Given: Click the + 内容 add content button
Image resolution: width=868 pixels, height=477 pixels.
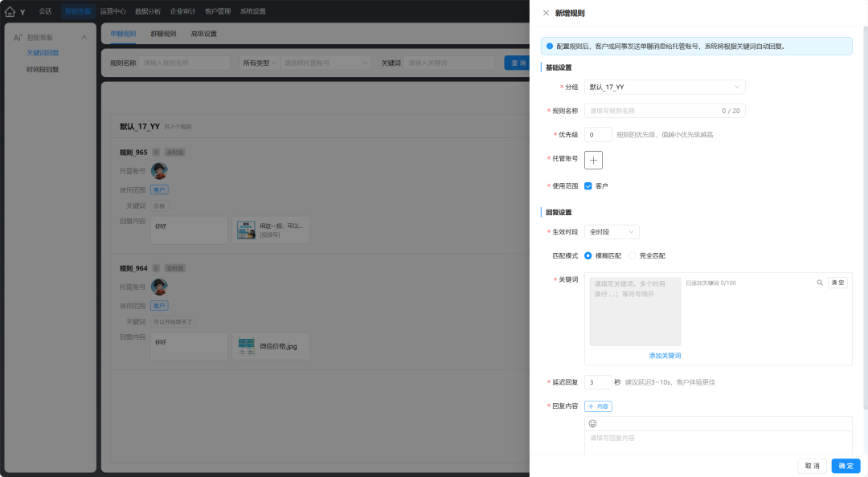Looking at the screenshot, I should tap(598, 406).
